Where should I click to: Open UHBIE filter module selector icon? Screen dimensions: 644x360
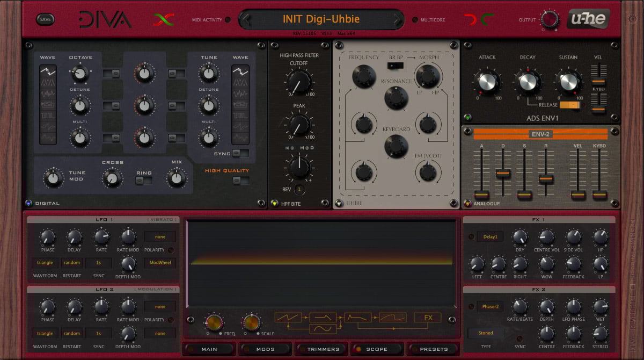[339, 203]
